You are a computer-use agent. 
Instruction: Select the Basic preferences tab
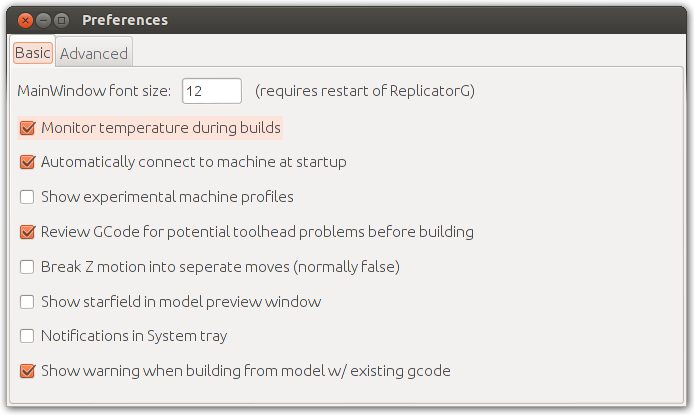tap(32, 53)
